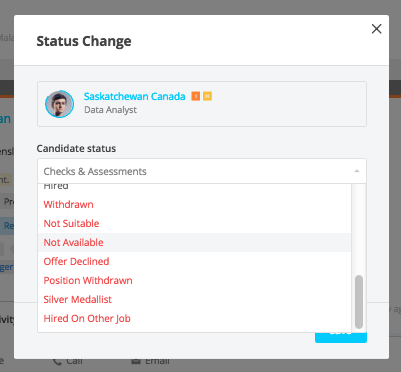Open the candidate's profile photo

(x=59, y=104)
